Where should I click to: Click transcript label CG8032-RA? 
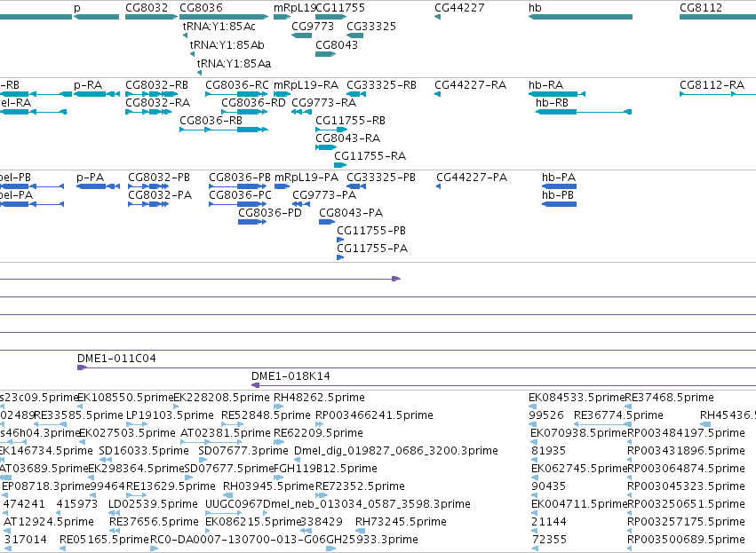(157, 103)
